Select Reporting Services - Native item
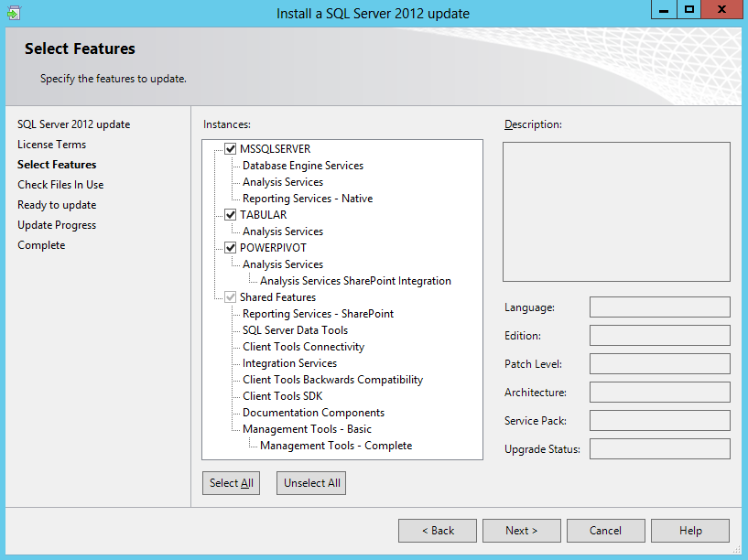The height and width of the screenshot is (560, 748). click(308, 199)
